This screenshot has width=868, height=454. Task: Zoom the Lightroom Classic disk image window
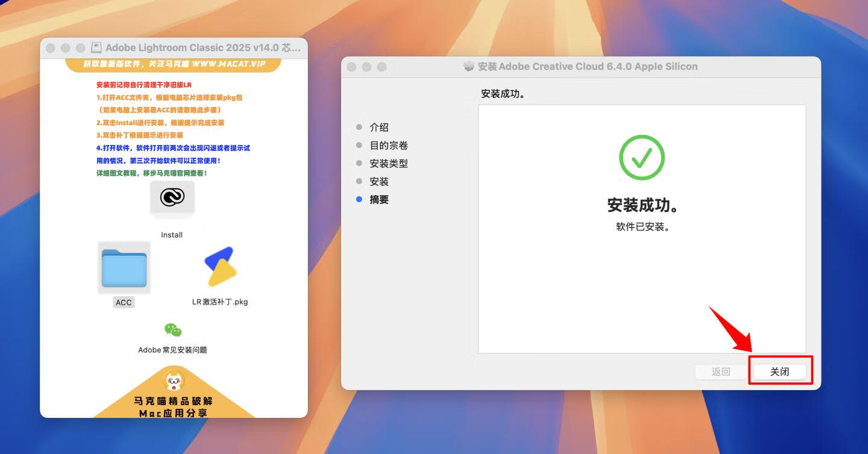[x=80, y=48]
